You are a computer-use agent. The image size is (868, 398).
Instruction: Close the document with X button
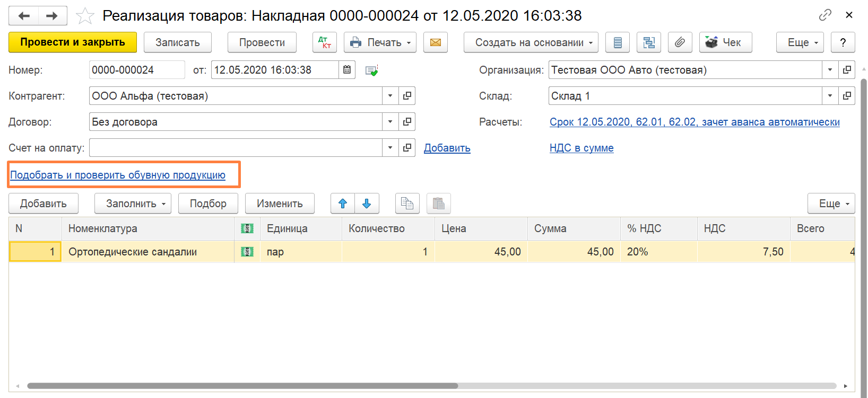tap(849, 15)
